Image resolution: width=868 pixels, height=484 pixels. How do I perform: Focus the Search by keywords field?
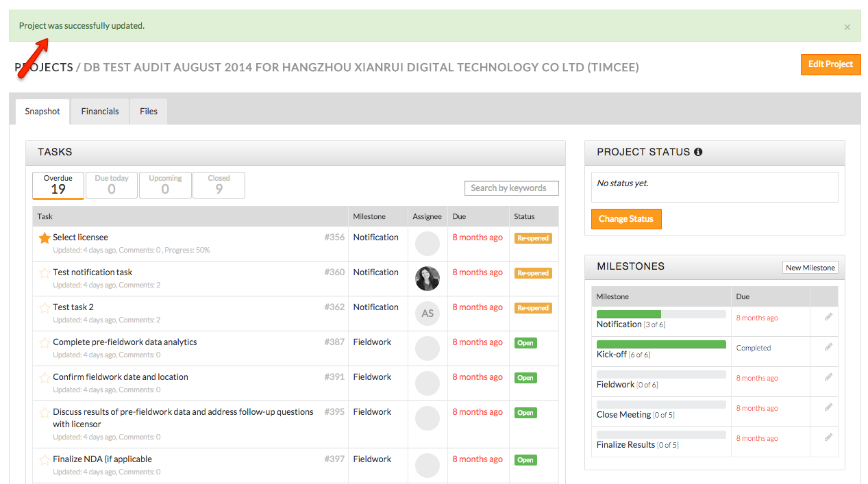coord(511,188)
